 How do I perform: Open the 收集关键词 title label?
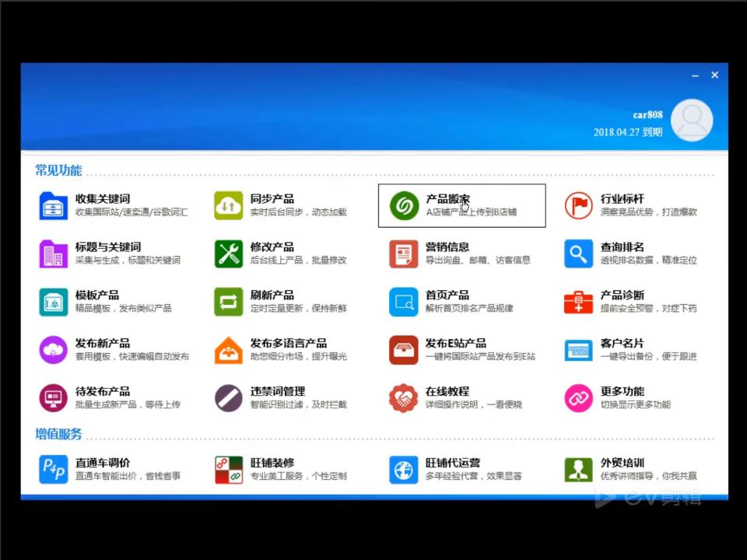pos(103,198)
